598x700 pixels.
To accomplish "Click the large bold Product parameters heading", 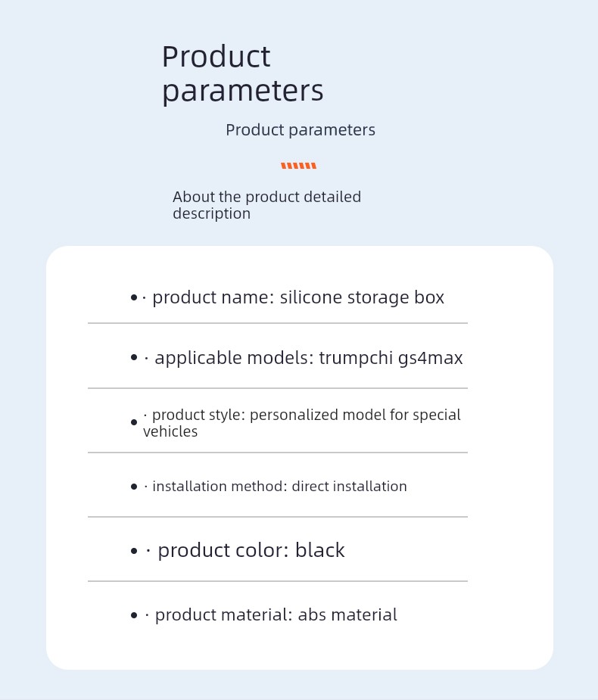I will [242, 73].
